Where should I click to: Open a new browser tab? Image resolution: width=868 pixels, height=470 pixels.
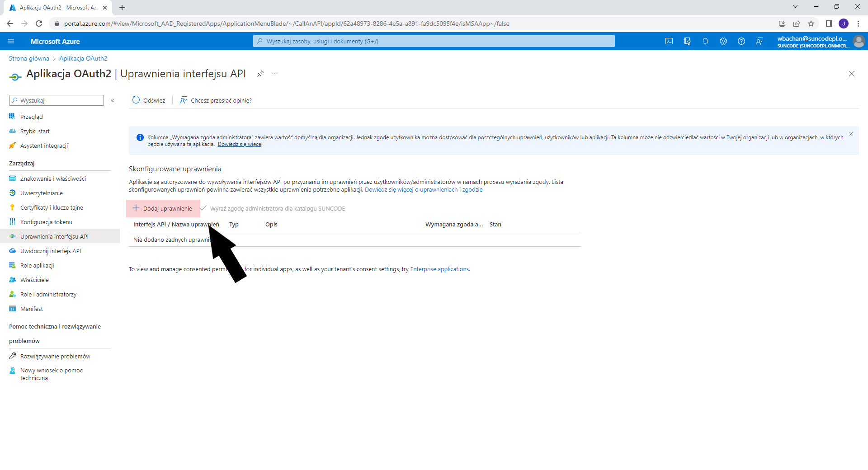point(122,8)
